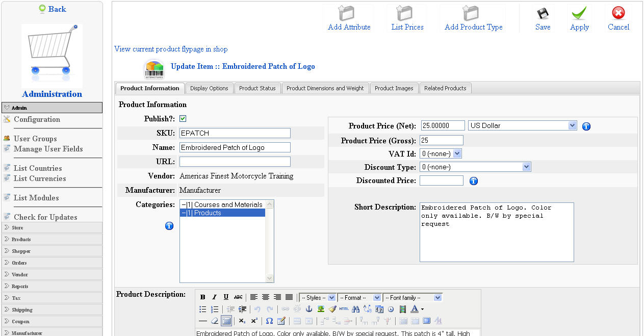Insert an anchor in the editor

pyautogui.click(x=309, y=309)
